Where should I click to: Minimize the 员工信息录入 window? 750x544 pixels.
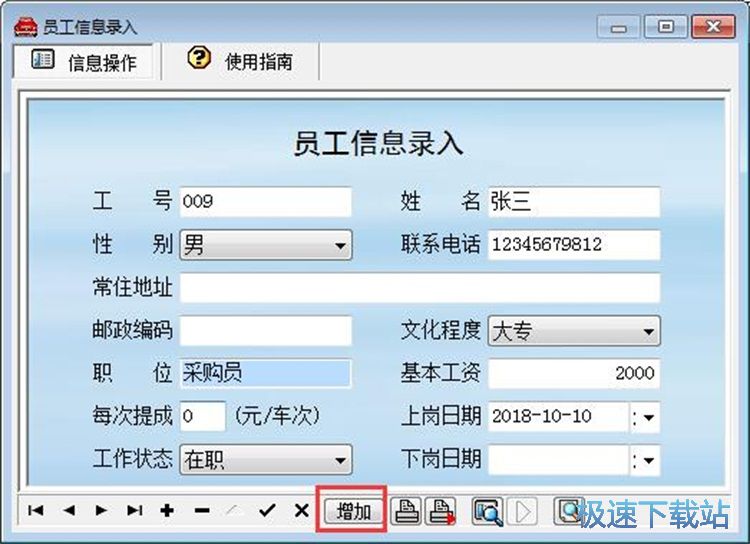point(618,27)
